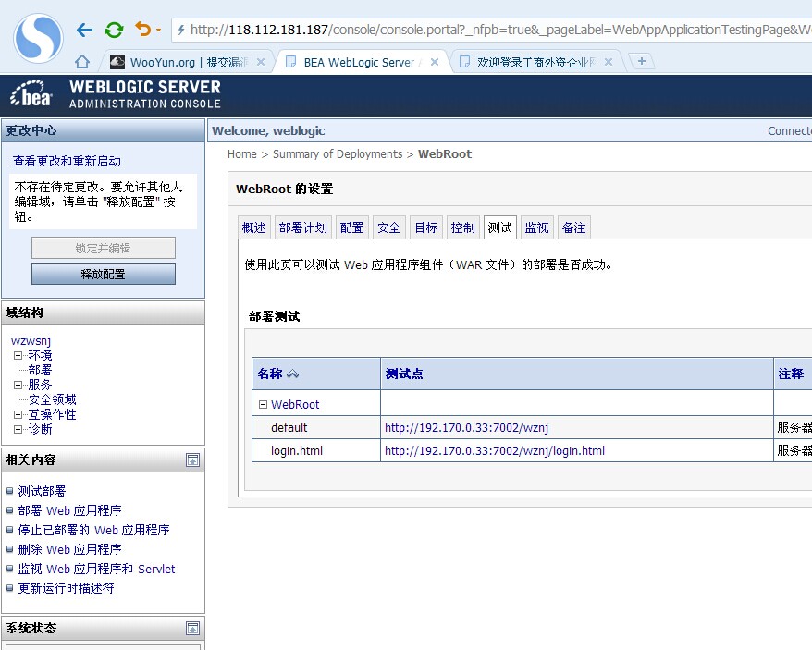Click Summary of Deployments breadcrumb
Viewport: 812px width, 650px height.
tap(338, 154)
